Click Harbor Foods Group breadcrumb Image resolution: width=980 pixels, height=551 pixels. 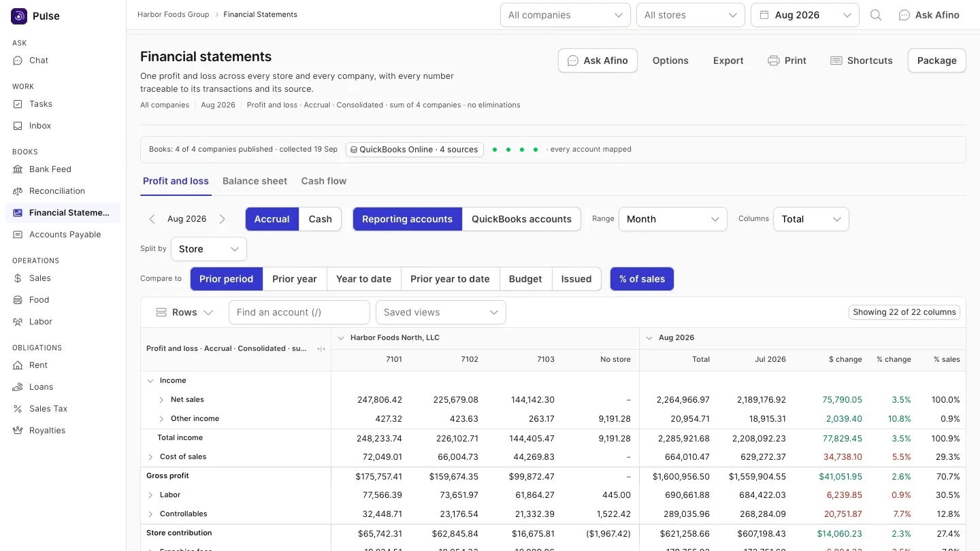point(174,14)
